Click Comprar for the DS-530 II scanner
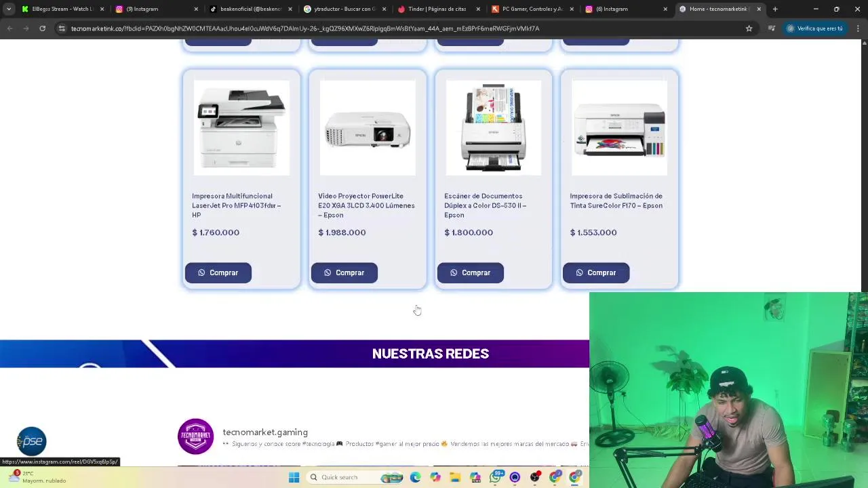This screenshot has height=488, width=868. (470, 272)
